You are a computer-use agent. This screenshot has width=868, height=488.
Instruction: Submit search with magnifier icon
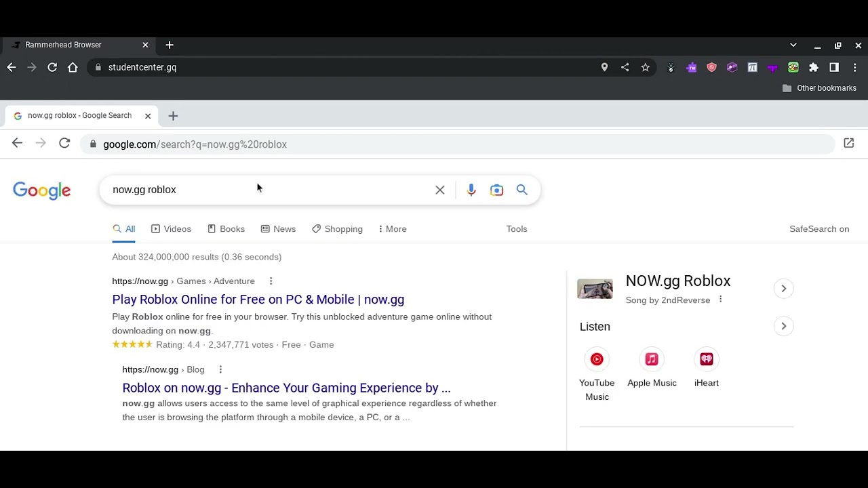point(521,190)
